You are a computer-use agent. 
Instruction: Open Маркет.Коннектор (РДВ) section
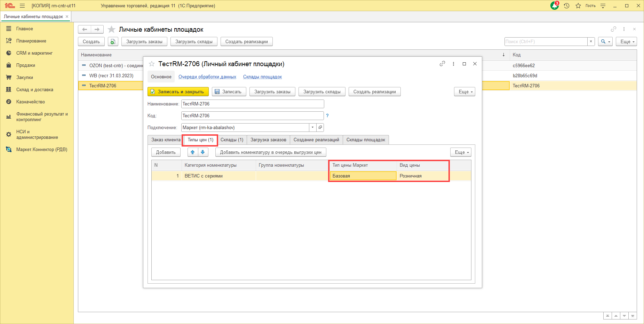tap(41, 150)
